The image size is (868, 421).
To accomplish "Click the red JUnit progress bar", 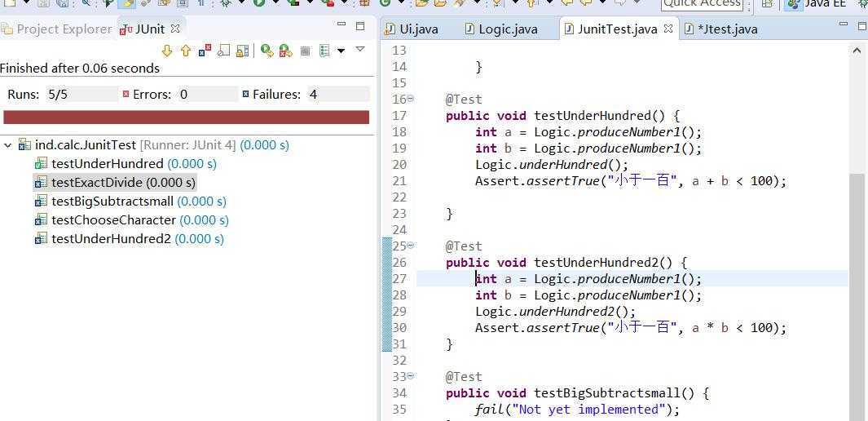I will coord(186,117).
